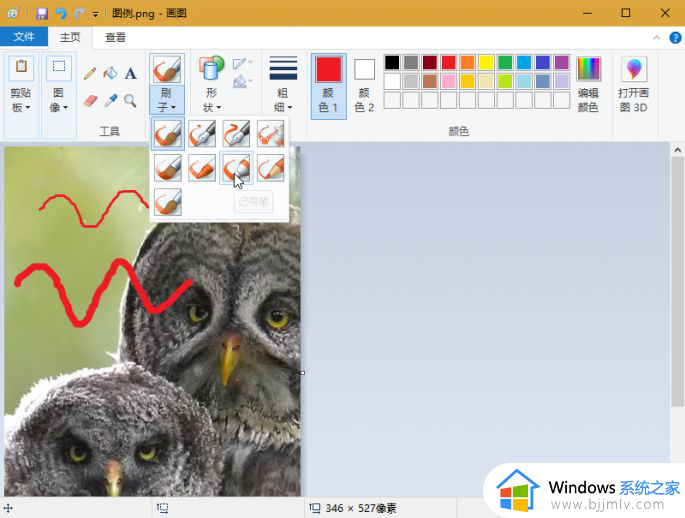Choose Calligraphy brush 1 in gallery

202,134
